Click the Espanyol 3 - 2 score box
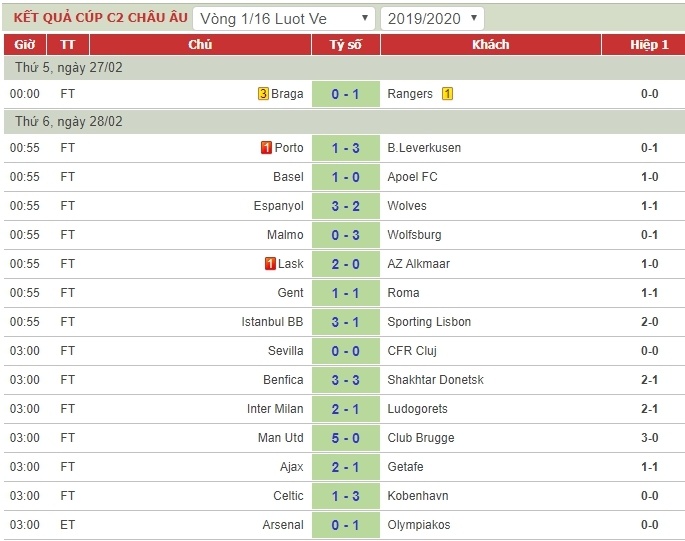Image resolution: width=685 pixels, height=541 pixels. pos(345,206)
